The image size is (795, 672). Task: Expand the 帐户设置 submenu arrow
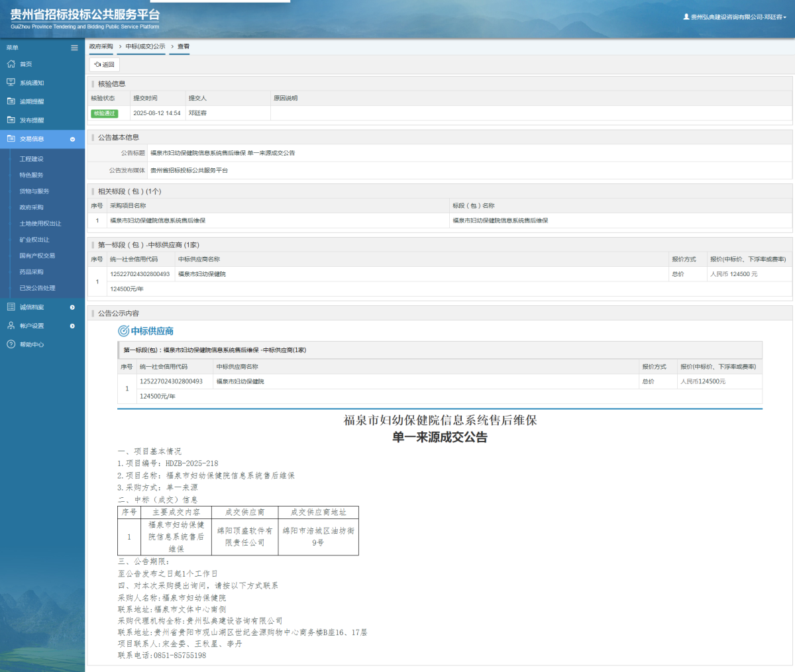(x=72, y=326)
